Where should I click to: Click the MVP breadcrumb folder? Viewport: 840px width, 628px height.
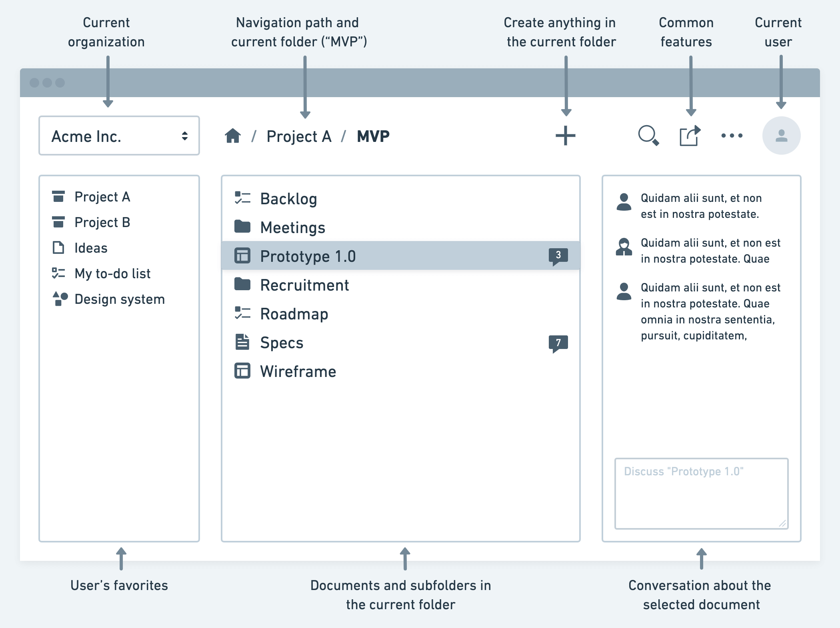373,137
